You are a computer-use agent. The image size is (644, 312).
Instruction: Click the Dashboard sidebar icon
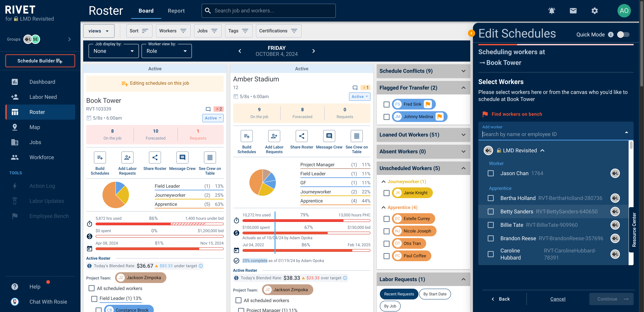click(15, 82)
